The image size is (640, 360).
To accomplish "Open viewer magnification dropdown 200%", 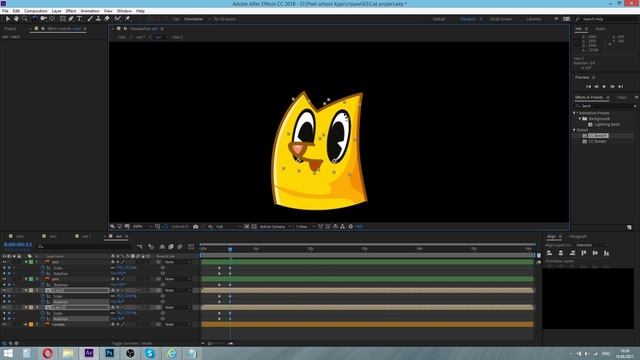I will 142,227.
